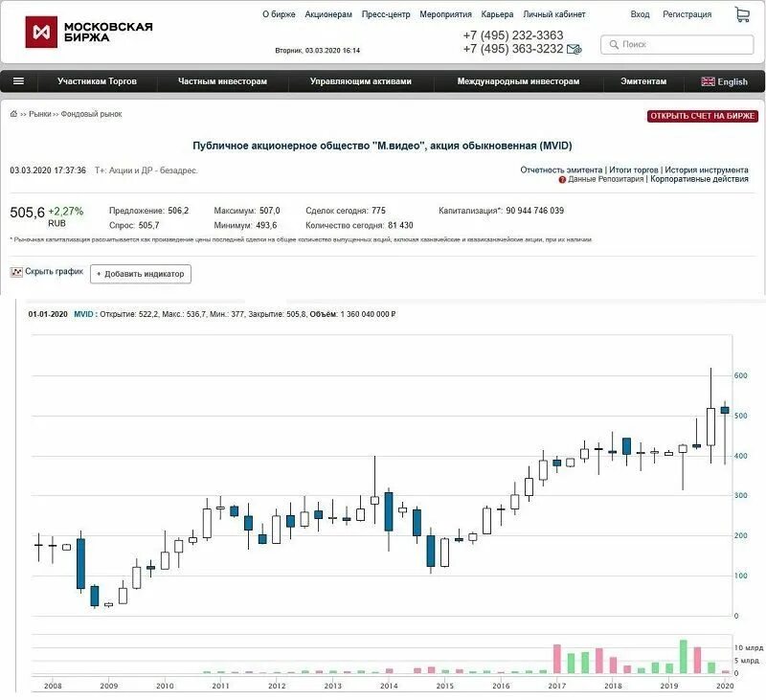Viewport: 766px width, 700px height.
Task: Open Корпоративные действия link
Action: pos(699,179)
